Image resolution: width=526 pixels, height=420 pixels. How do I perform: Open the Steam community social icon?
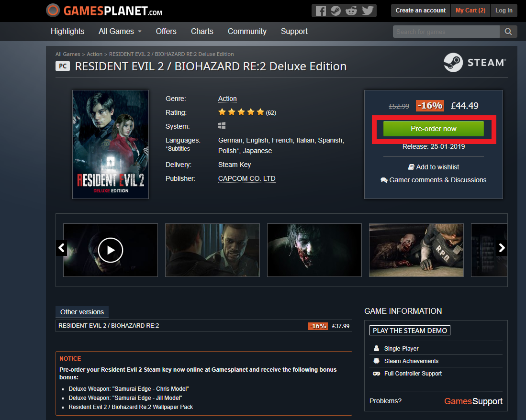click(x=336, y=11)
